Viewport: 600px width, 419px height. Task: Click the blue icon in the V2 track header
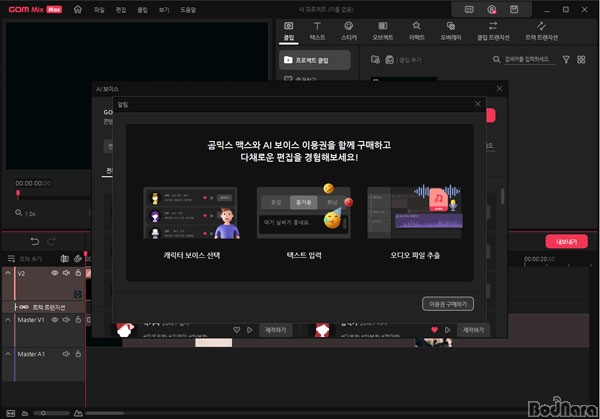pyautogui.click(x=78, y=294)
